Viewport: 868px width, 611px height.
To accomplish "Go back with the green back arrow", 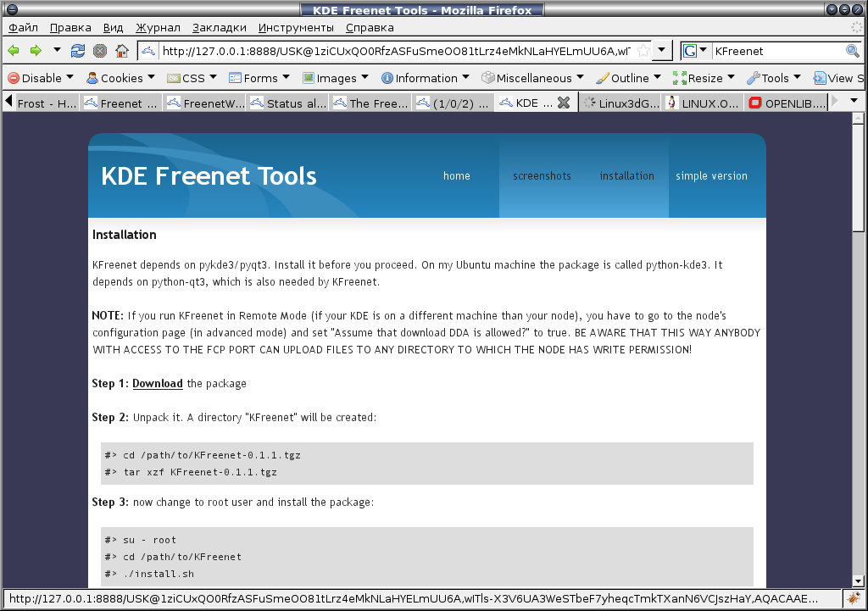I will [x=14, y=51].
